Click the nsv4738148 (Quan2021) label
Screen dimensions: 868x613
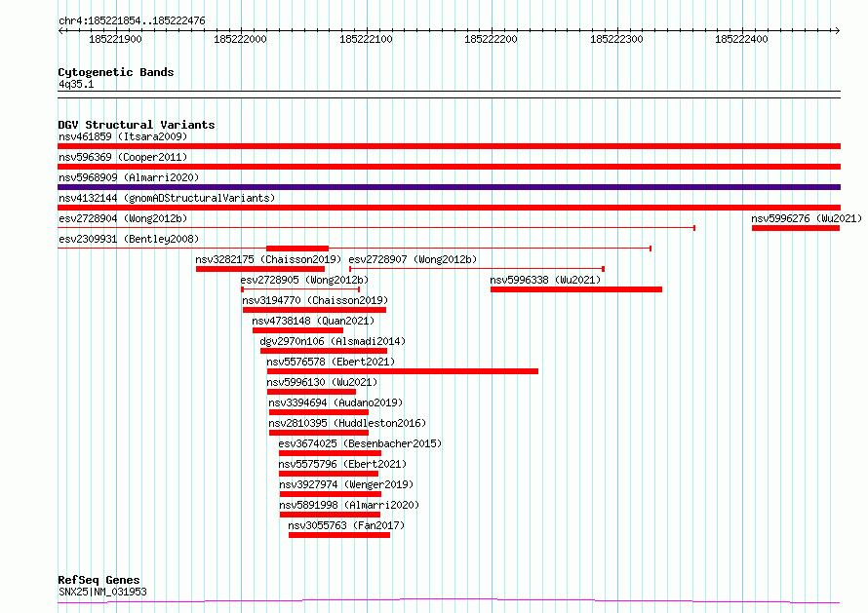312,321
